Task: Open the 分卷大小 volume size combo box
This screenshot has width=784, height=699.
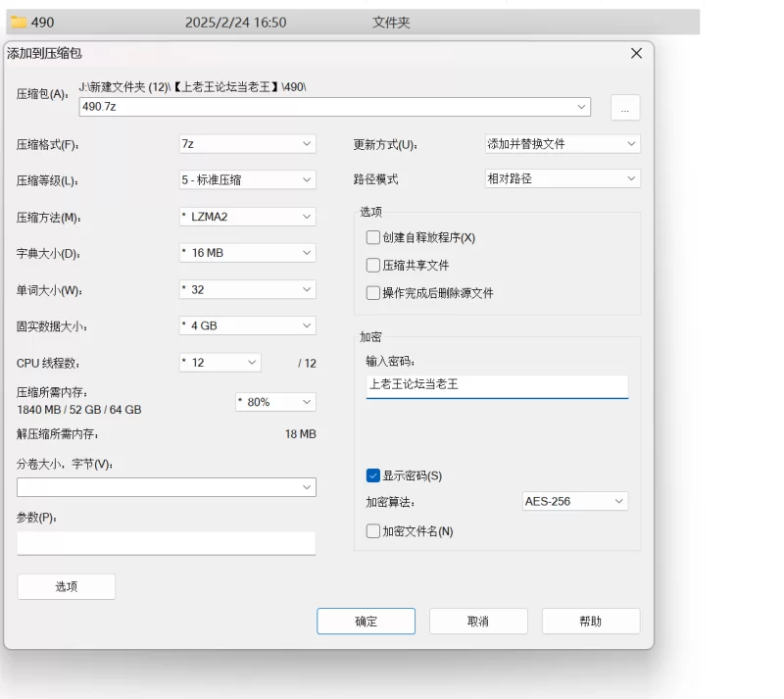Action: point(166,487)
